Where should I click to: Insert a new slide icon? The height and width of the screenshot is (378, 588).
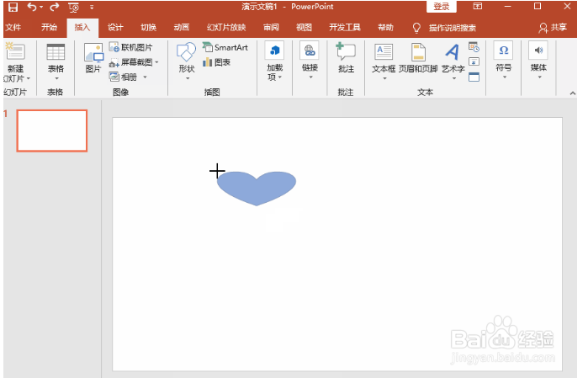point(15,52)
